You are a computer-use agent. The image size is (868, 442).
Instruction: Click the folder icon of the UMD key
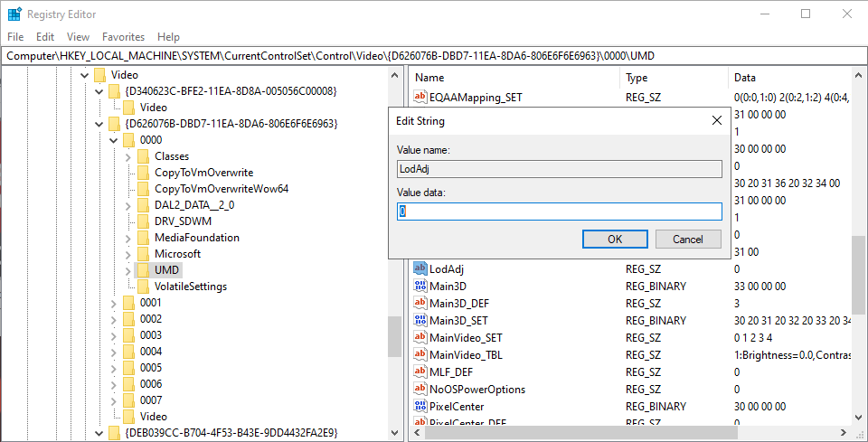[x=143, y=270]
